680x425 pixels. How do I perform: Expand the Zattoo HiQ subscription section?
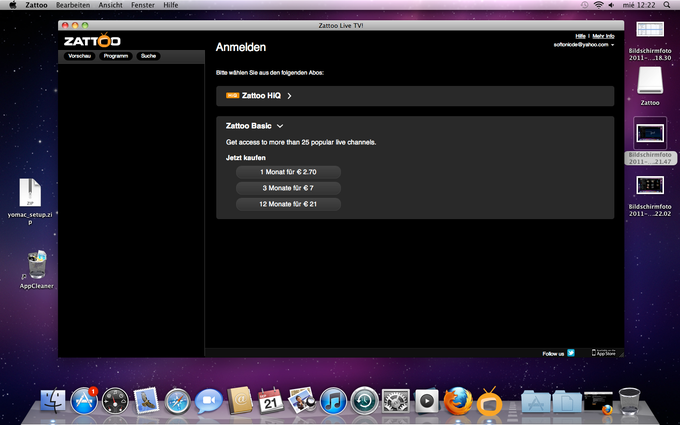click(x=415, y=96)
